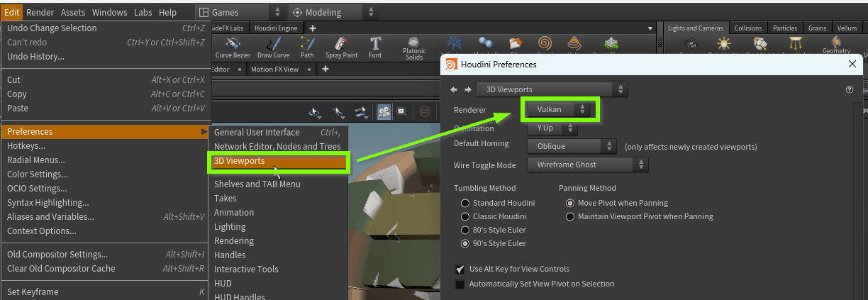Viewport: 868px width, 300px height.
Task: Open the Modeling radial menu dropdown
Action: coord(333,12)
